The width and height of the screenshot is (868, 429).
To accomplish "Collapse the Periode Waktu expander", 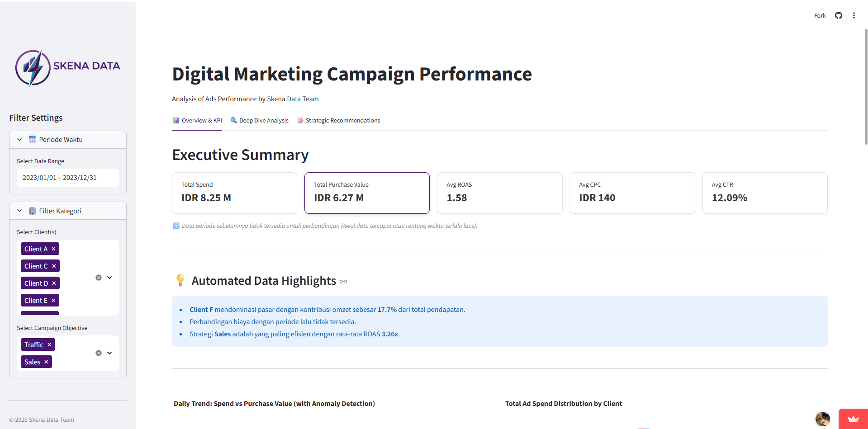I will coord(19,139).
